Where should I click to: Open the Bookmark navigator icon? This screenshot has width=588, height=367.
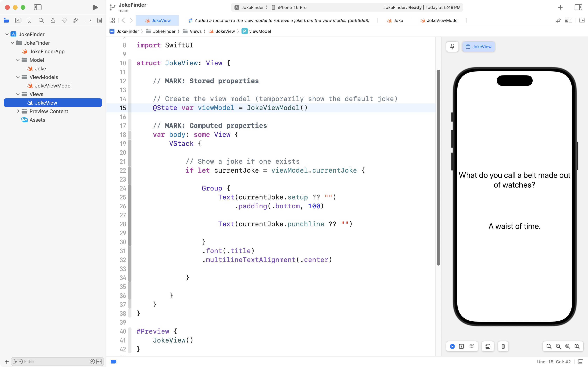pos(29,20)
